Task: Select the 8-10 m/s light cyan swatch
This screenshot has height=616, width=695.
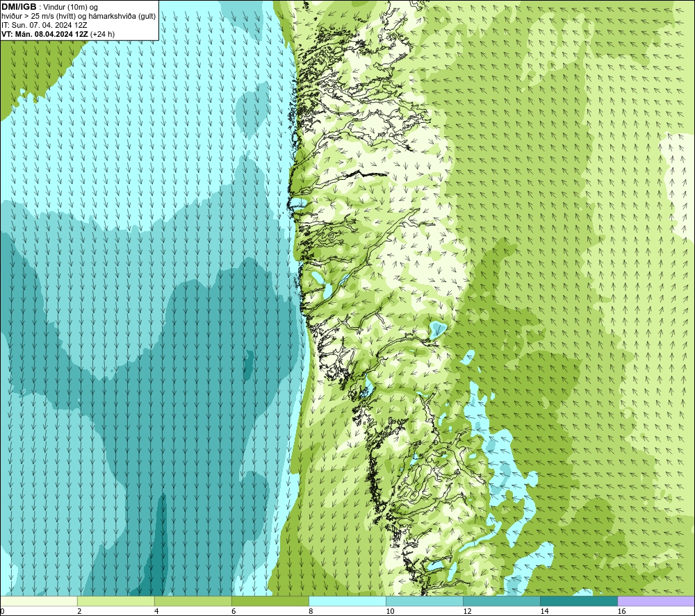Action: pos(347,601)
